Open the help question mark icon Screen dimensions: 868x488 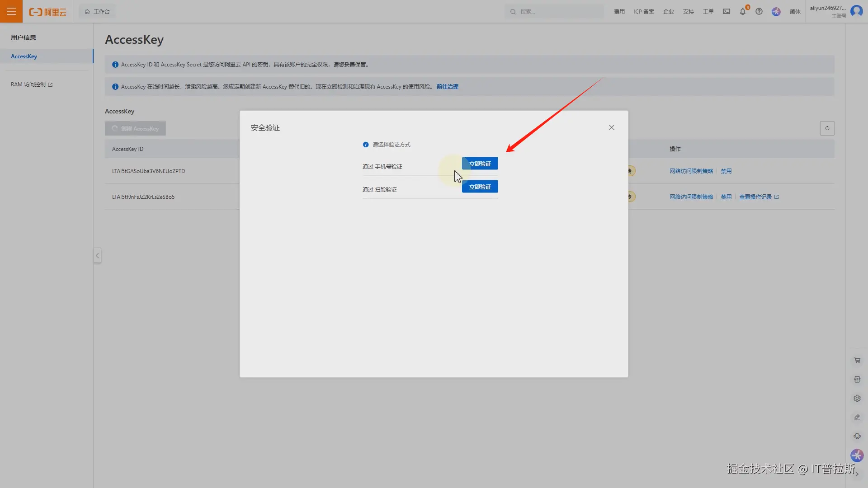click(x=759, y=12)
